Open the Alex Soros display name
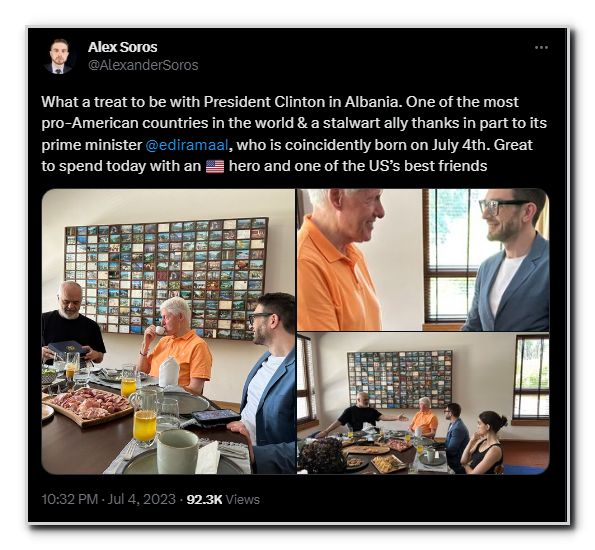 (x=122, y=47)
